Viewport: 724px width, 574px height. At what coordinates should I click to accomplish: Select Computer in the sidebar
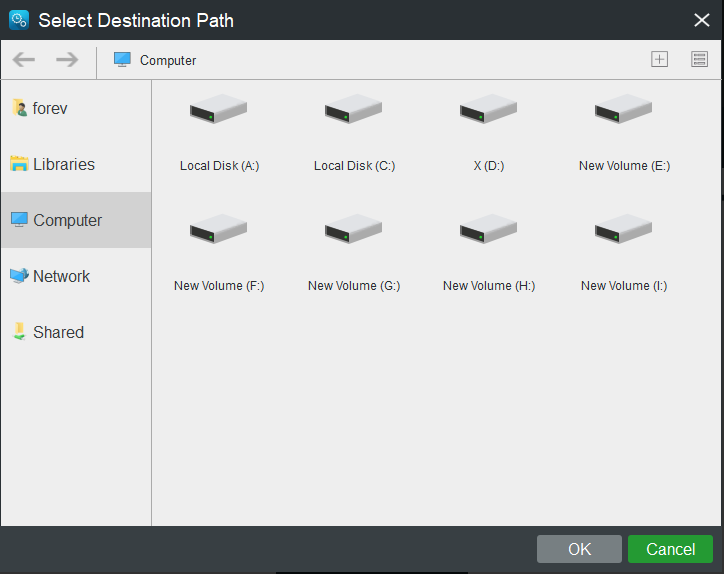pos(76,220)
